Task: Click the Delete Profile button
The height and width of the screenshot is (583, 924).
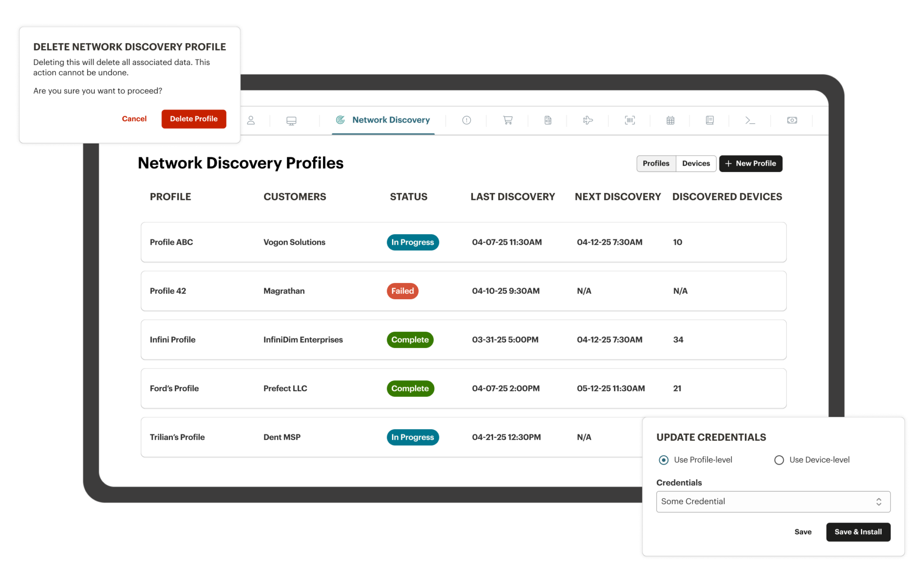Action: pyautogui.click(x=194, y=119)
